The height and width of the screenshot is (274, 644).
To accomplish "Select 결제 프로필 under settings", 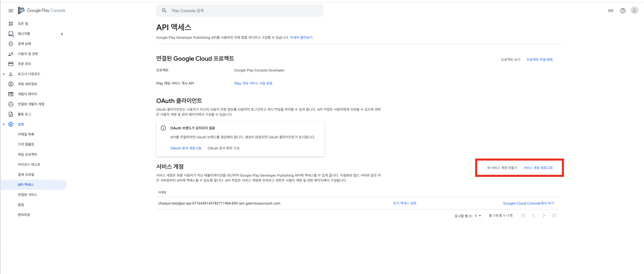I will point(26,174).
